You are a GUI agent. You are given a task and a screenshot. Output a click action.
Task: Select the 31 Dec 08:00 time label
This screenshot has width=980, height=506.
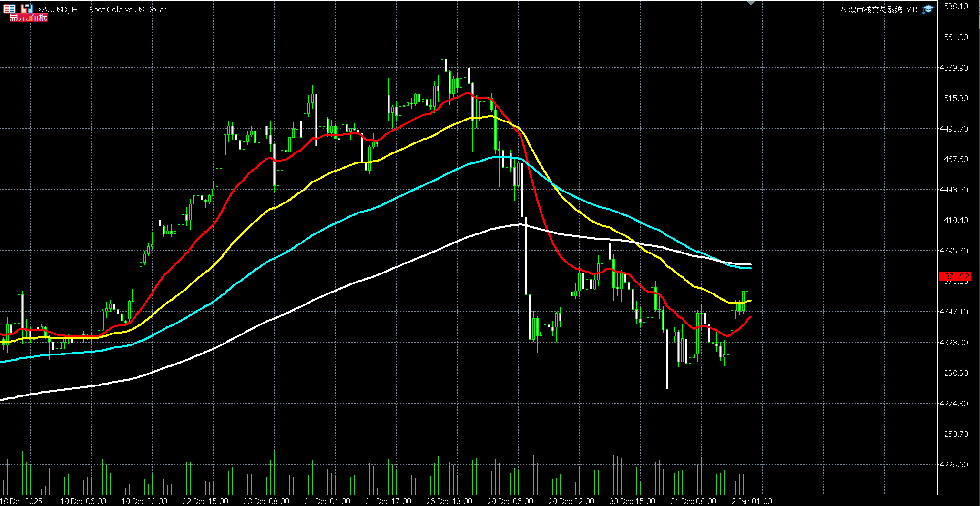pos(693,501)
